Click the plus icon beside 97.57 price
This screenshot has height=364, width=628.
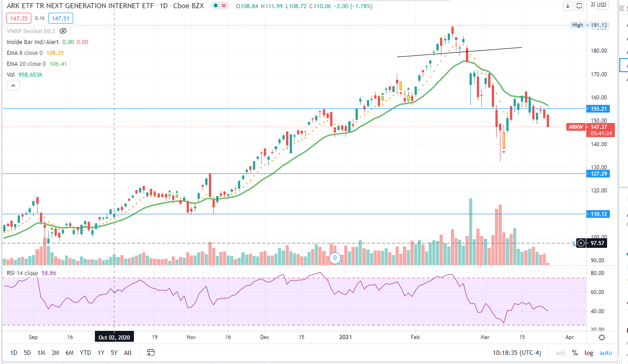click(582, 243)
